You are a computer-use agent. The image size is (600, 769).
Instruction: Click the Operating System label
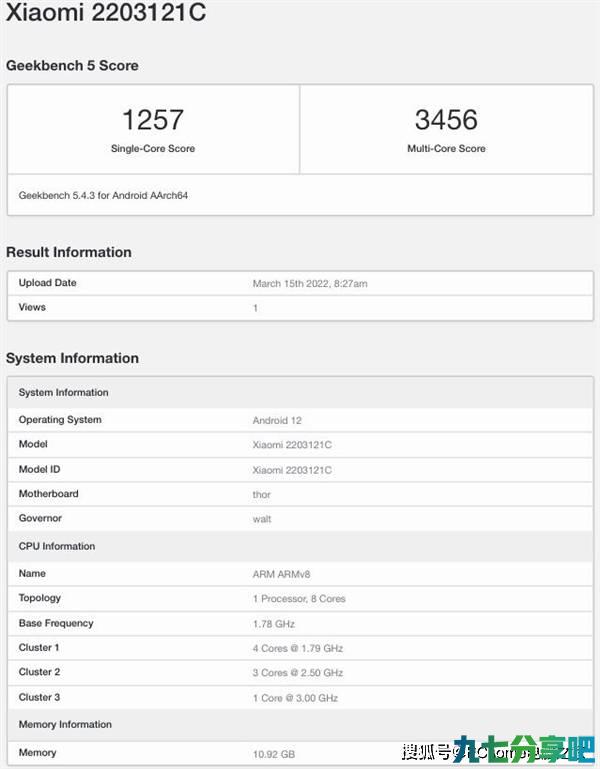coord(60,420)
